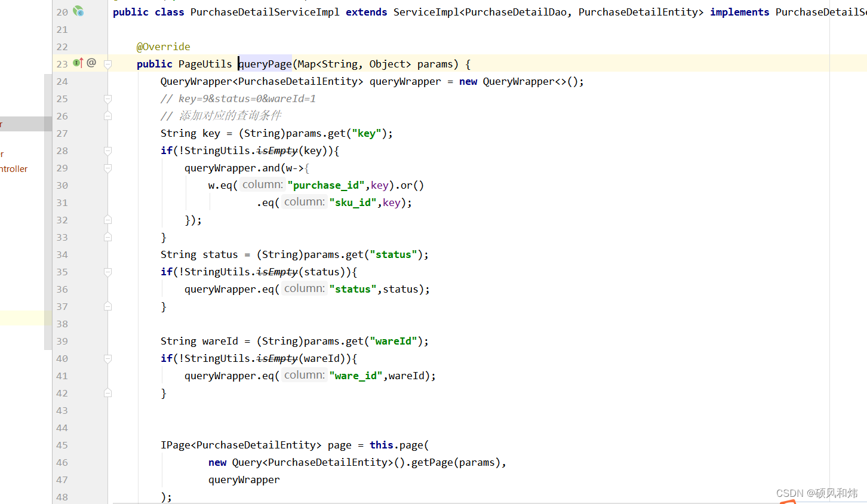Click the params parameter in the method signature

[x=435, y=64]
